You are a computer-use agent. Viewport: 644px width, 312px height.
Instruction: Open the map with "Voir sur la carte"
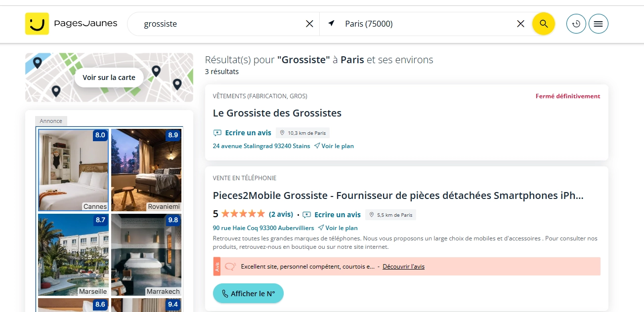109,77
